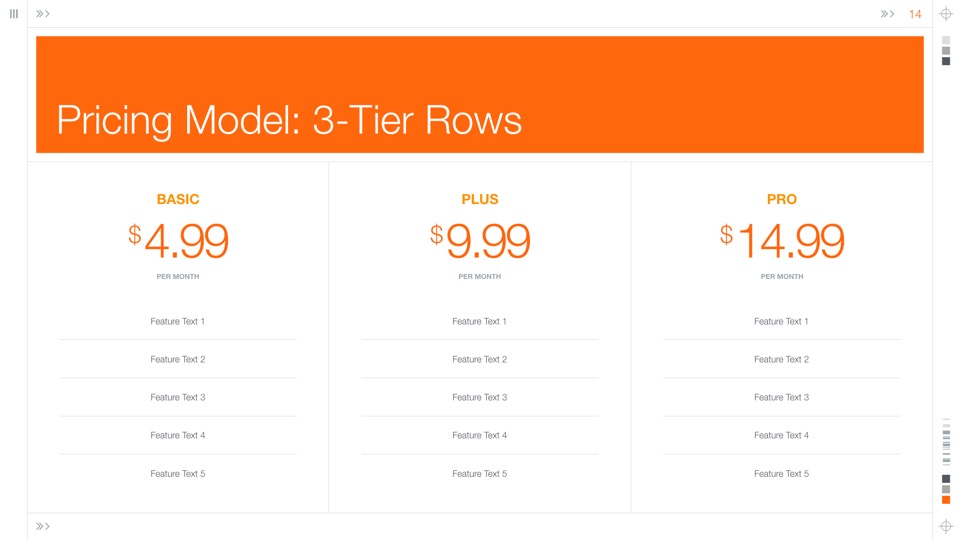
Task: Select the light gray swatch at top right
Action: (946, 40)
